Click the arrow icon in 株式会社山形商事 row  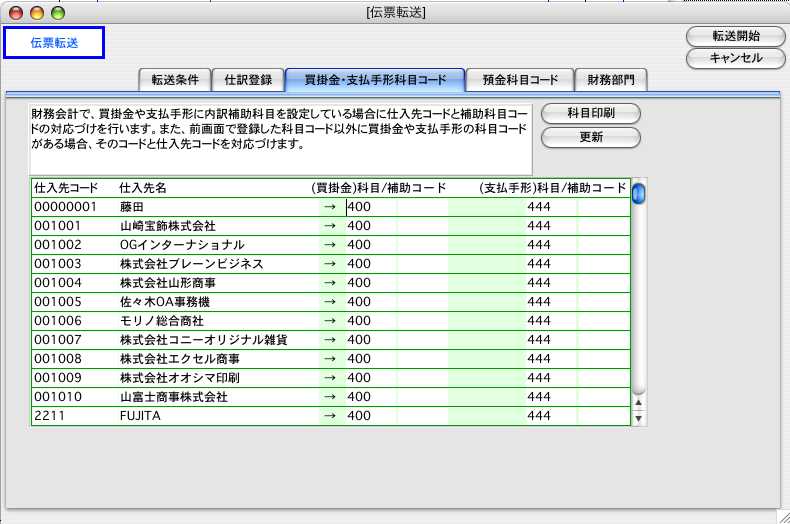(330, 283)
